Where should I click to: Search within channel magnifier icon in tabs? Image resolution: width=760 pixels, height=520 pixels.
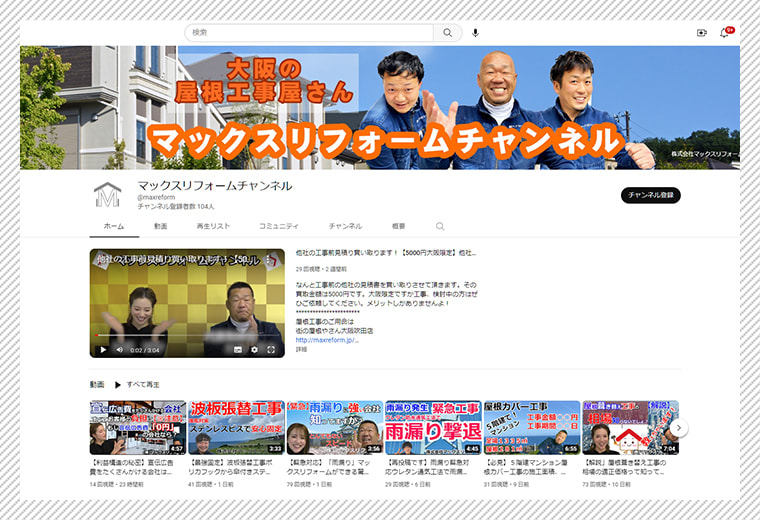440,226
